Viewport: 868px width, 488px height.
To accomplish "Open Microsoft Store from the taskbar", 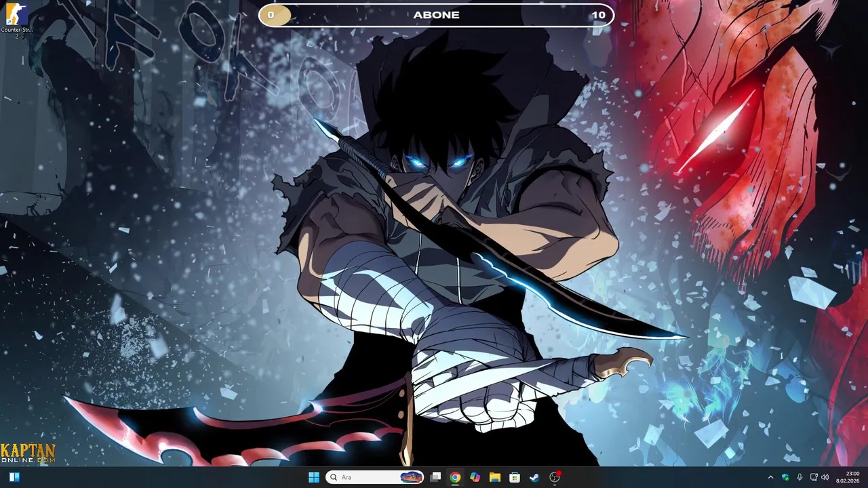I will coord(515,477).
